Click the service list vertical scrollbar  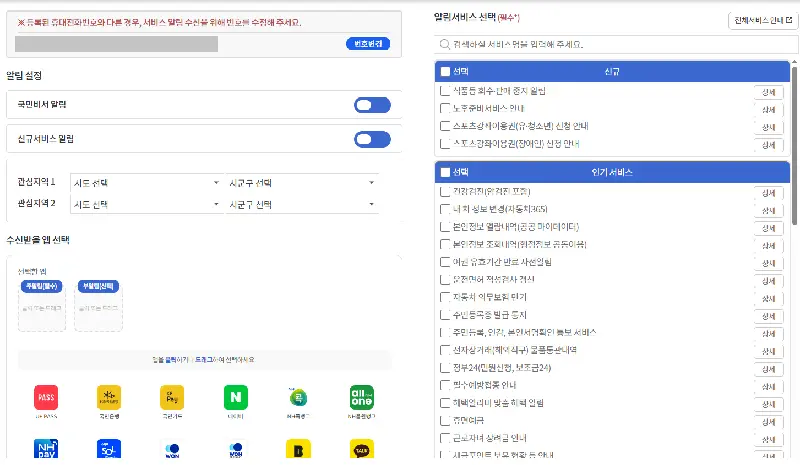[794, 145]
